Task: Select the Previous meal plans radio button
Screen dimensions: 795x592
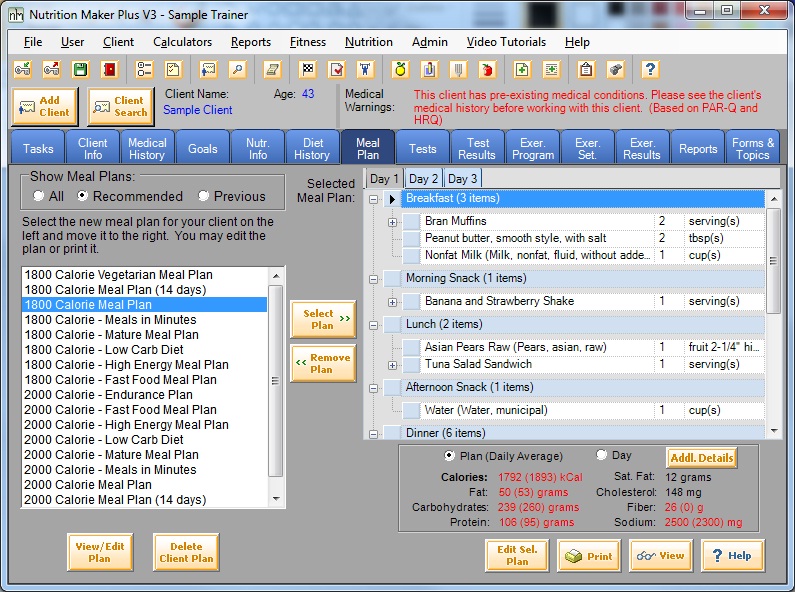Action: point(203,196)
